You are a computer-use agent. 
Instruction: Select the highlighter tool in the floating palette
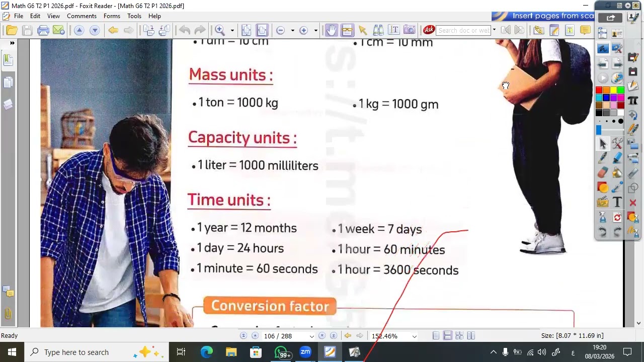617,158
